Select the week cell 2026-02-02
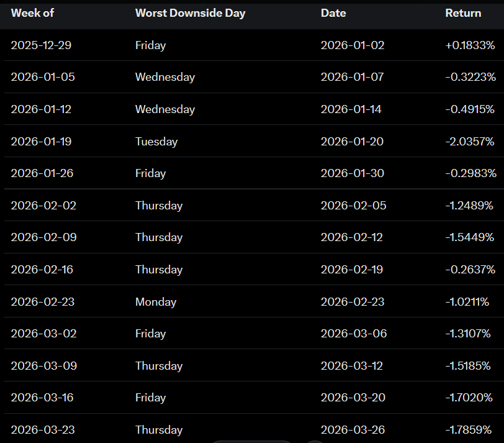 tap(43, 205)
